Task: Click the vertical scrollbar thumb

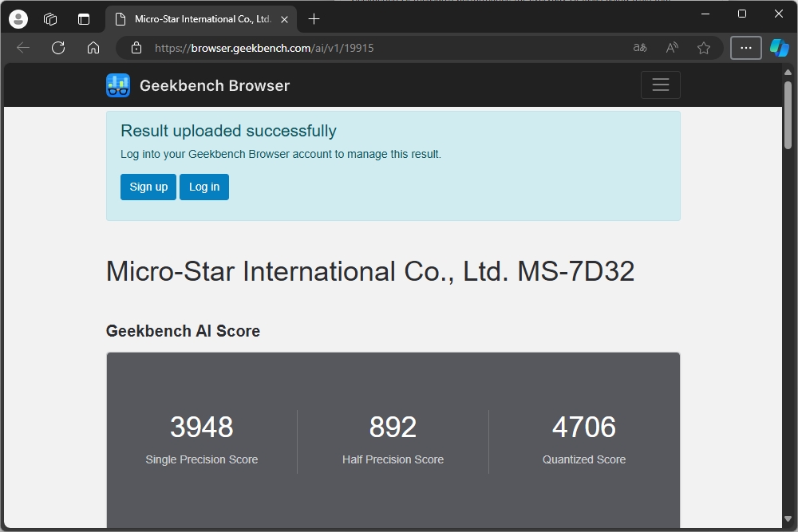Action: (x=788, y=116)
